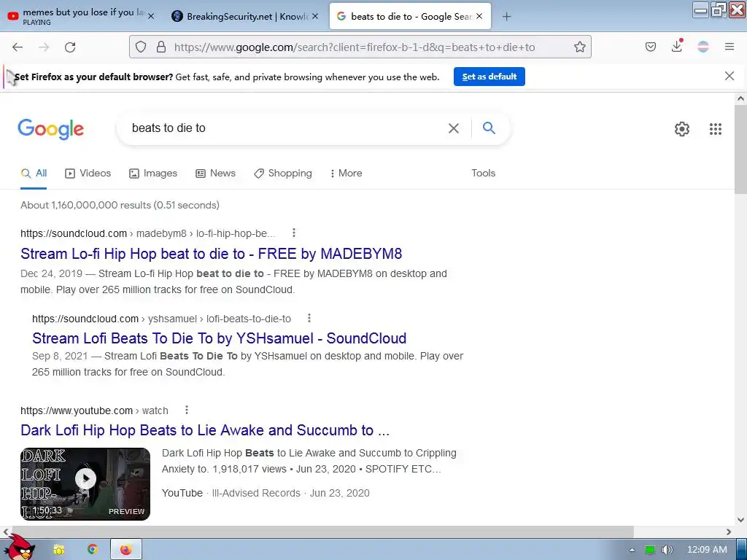
Task: Click the Angry Birds start button
Action: (20, 548)
